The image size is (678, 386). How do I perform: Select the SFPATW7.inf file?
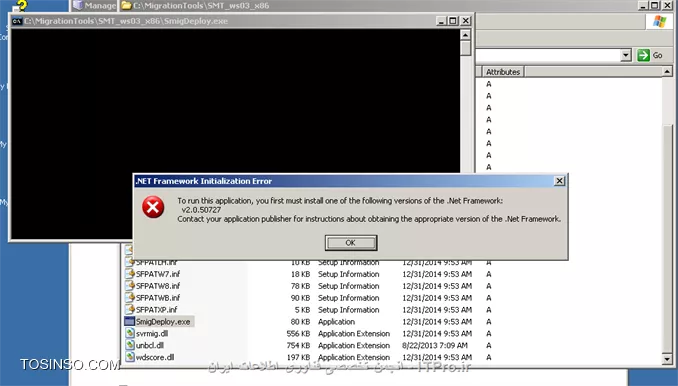point(158,274)
